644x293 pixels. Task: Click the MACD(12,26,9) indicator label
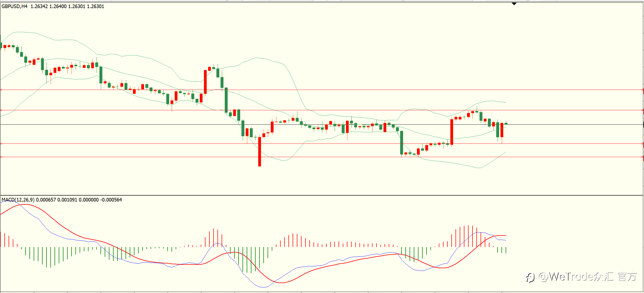[18, 200]
